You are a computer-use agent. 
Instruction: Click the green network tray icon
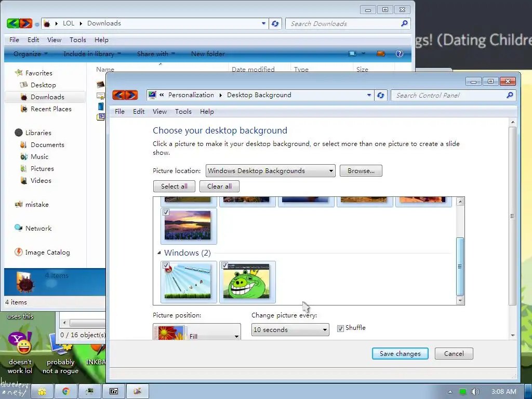tap(462, 392)
